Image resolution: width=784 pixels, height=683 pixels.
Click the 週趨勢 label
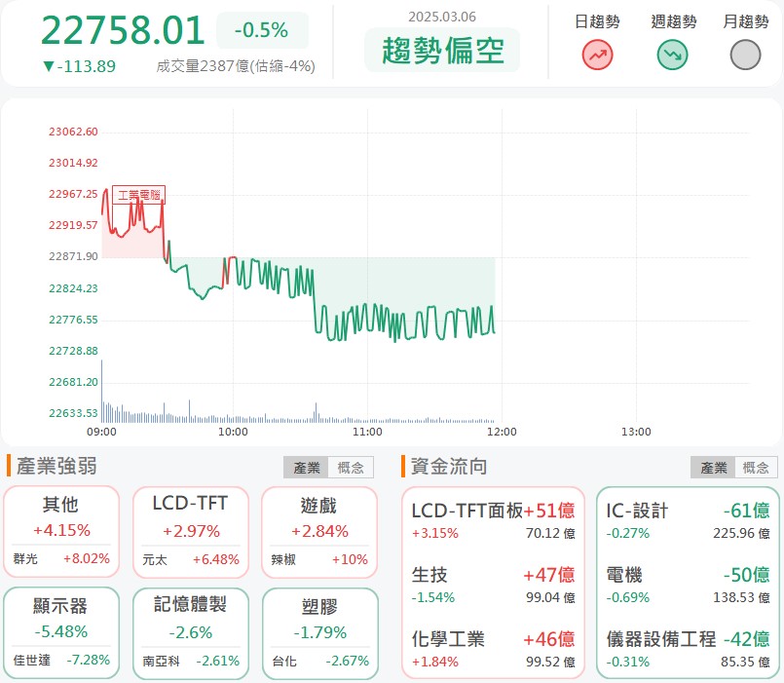coord(674,21)
